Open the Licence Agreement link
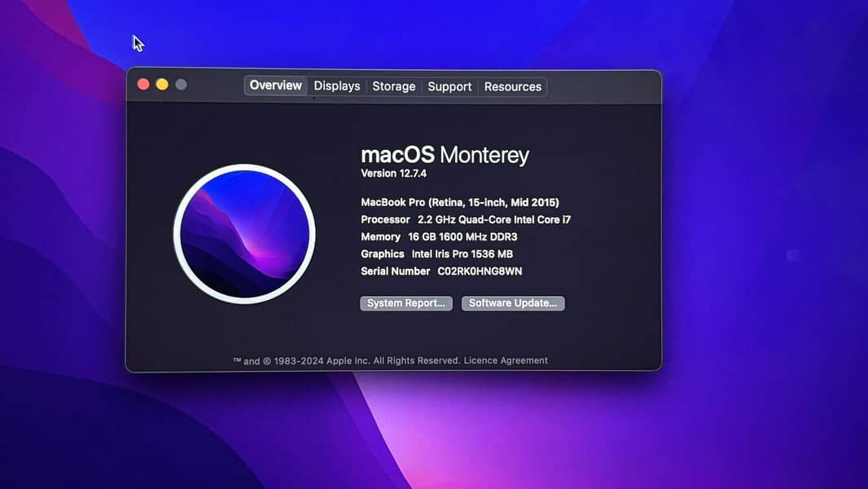This screenshot has width=868, height=489. [x=506, y=360]
